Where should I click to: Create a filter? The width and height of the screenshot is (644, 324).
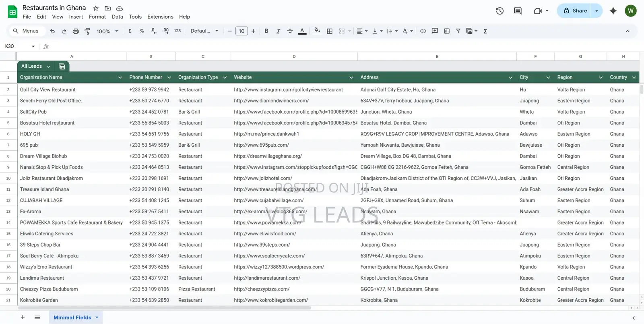(458, 31)
